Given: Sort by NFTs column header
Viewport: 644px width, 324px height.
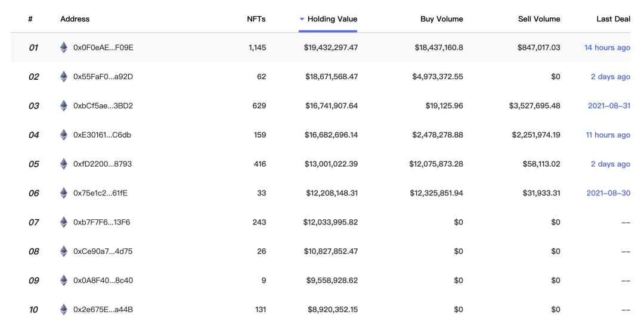Looking at the screenshot, I should (256, 19).
